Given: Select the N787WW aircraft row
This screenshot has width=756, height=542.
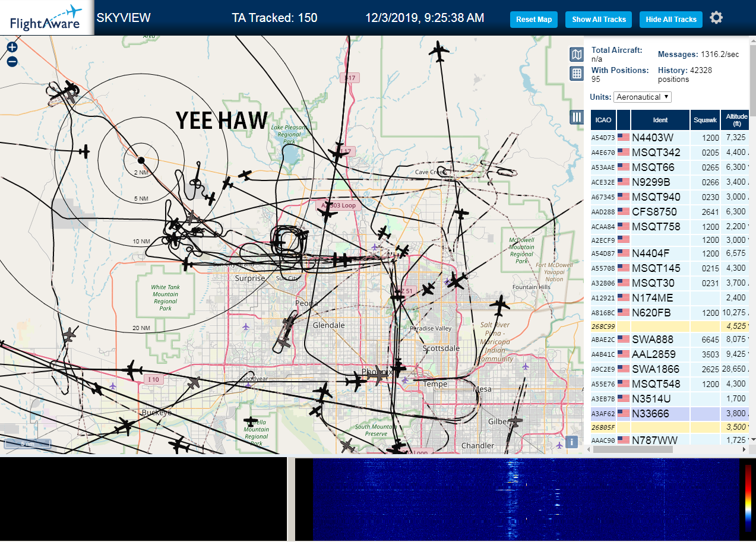Looking at the screenshot, I should (x=670, y=440).
